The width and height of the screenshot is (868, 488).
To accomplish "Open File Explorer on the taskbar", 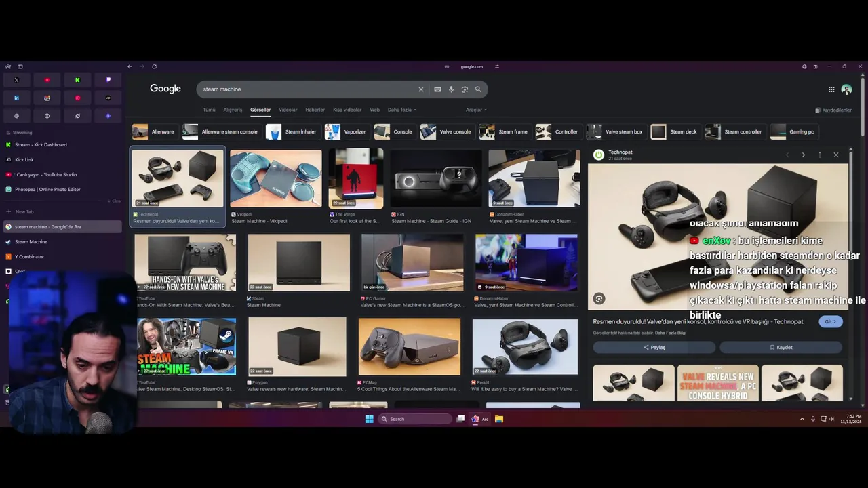I will [498, 419].
